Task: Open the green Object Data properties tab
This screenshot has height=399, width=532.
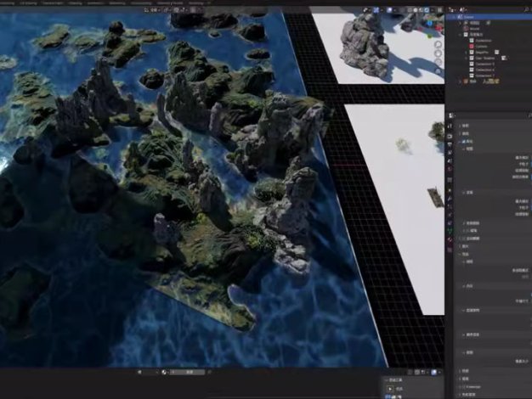Action: point(450,232)
